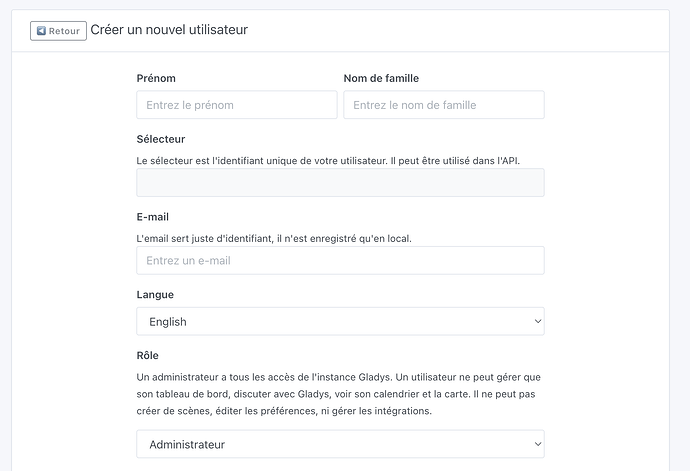This screenshot has height=471, width=690.
Task: Focus the Nom de famille input field
Action: coord(443,105)
